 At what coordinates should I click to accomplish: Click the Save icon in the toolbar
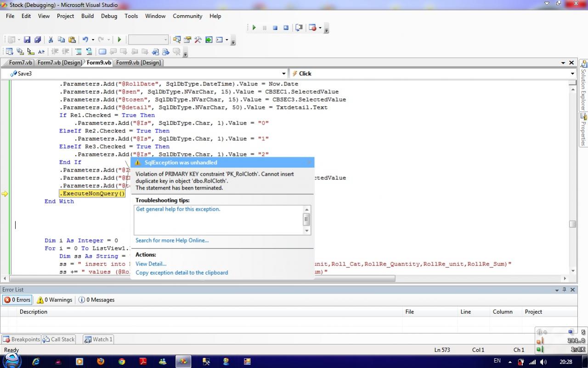pyautogui.click(x=27, y=40)
